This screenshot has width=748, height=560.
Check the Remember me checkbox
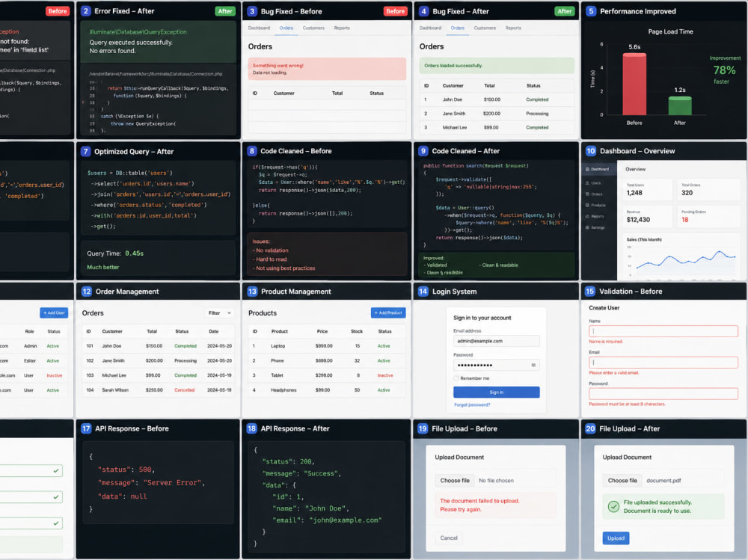point(456,378)
